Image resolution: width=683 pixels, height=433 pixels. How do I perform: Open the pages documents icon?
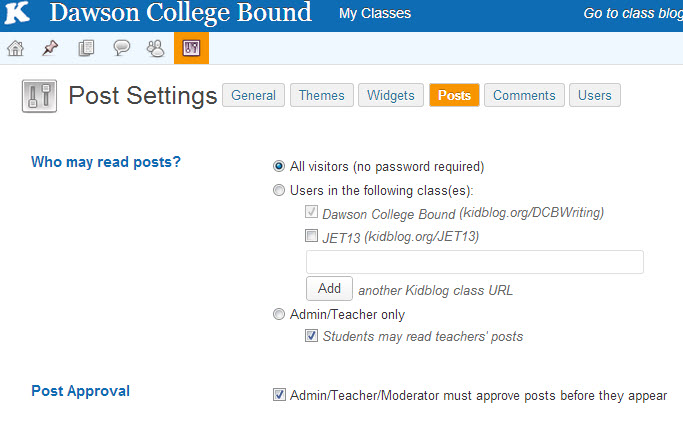(x=86, y=48)
